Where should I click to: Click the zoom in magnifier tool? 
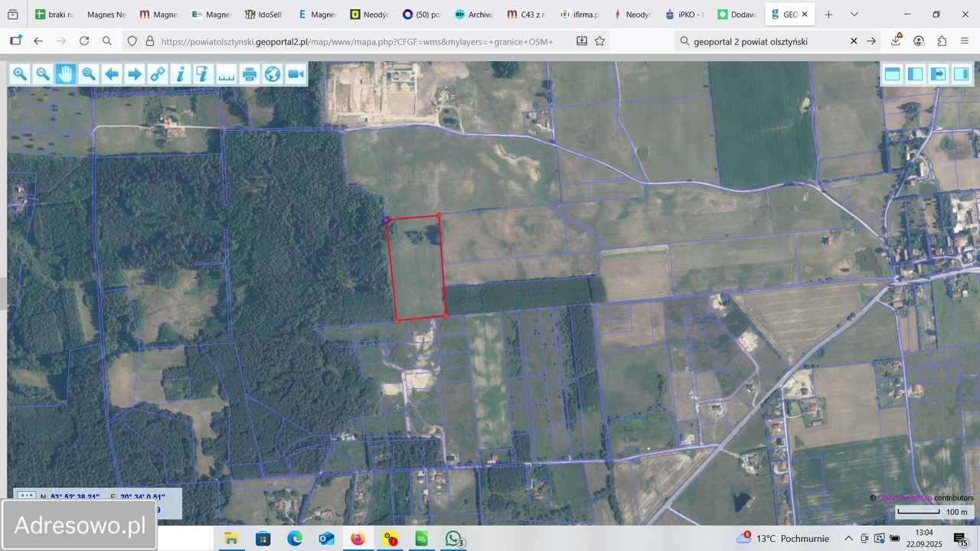point(20,74)
